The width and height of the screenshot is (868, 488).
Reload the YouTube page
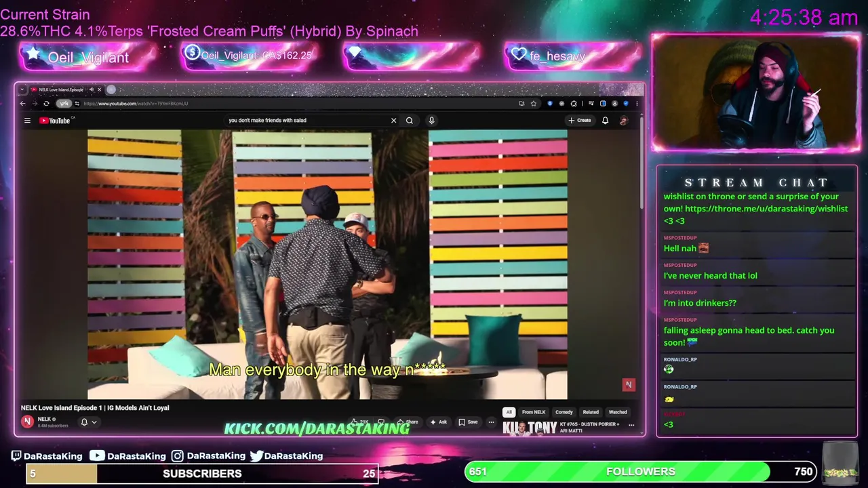click(46, 104)
